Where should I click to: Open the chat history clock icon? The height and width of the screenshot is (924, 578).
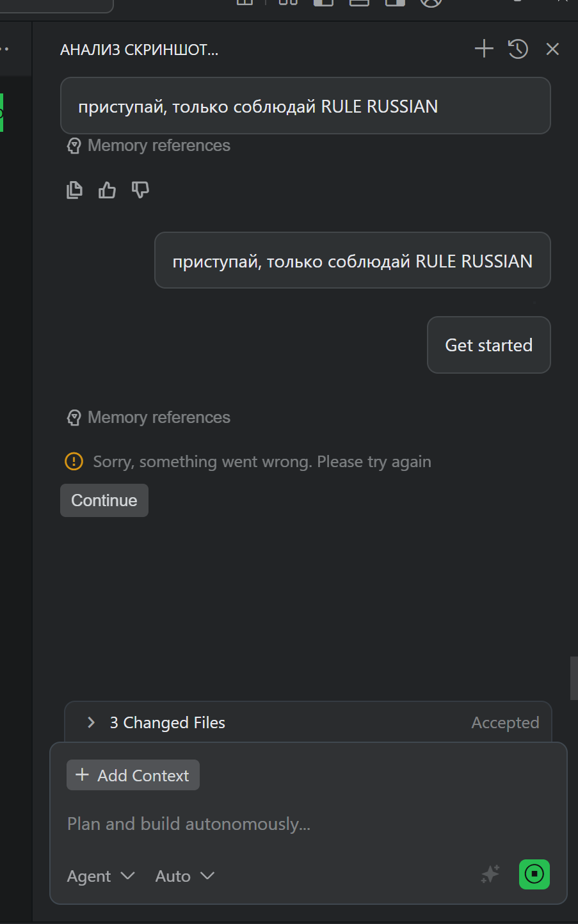click(x=518, y=49)
